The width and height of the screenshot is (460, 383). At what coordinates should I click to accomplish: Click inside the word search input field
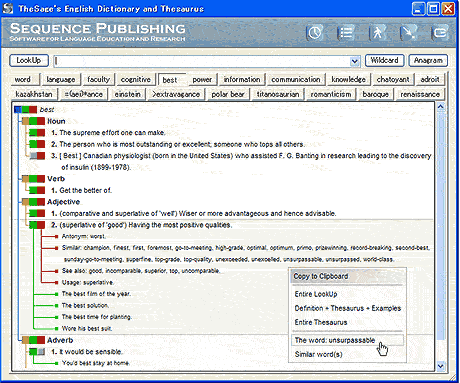point(202,61)
